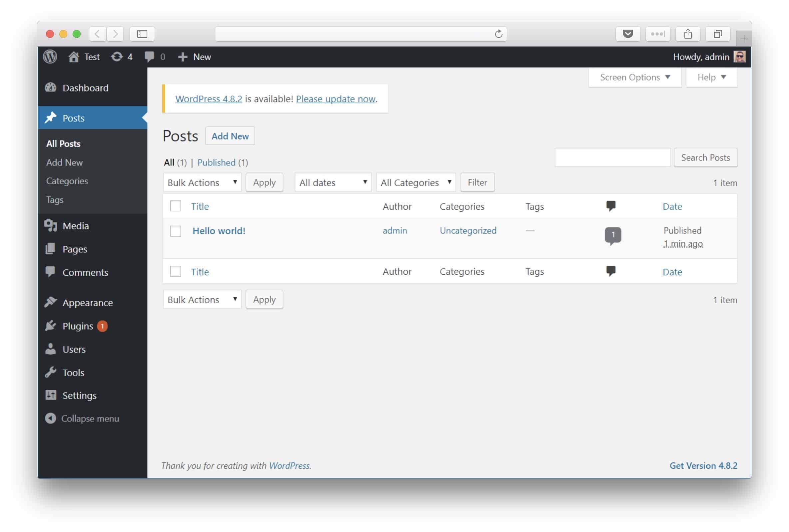789x532 pixels.
Task: Click the admin avatar next to Howdy
Action: [x=739, y=57]
